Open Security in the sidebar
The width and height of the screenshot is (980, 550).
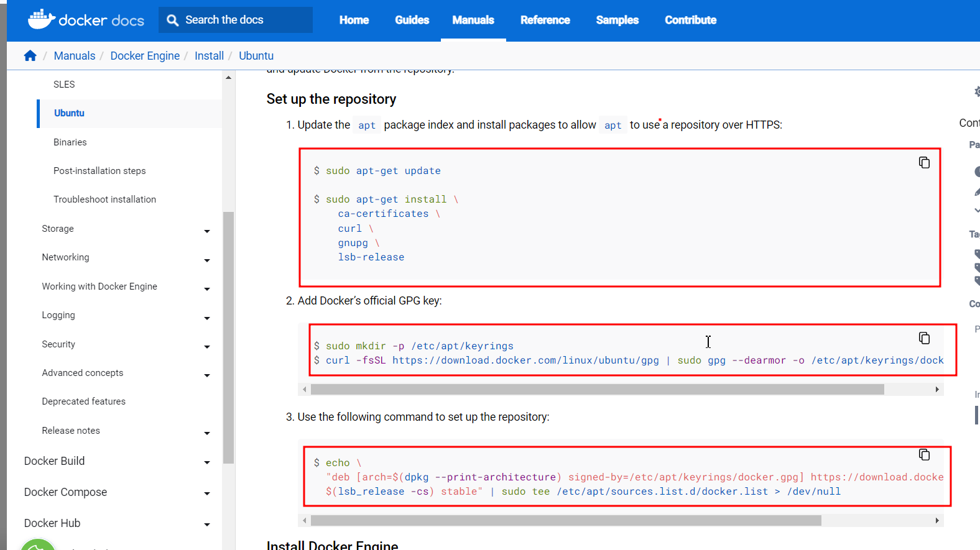[x=58, y=344]
